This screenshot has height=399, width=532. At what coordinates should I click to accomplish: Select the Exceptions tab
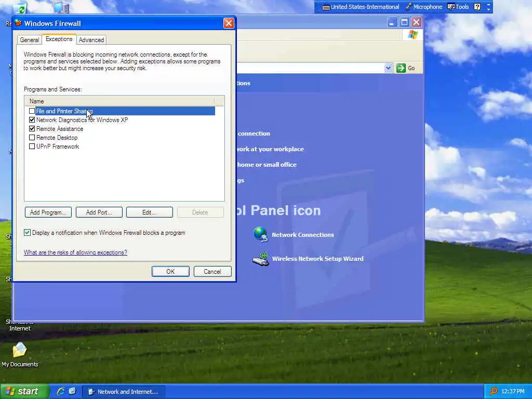click(59, 39)
